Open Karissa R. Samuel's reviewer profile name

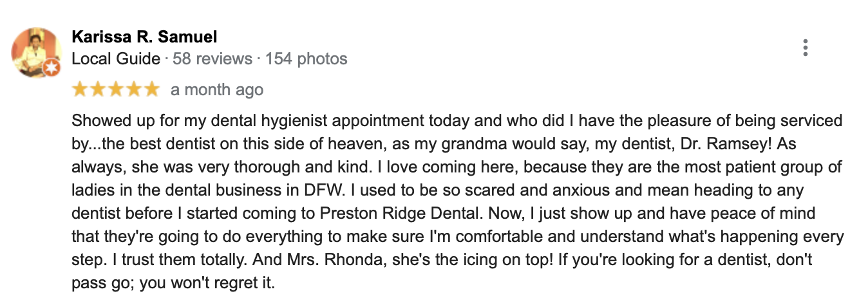144,37
